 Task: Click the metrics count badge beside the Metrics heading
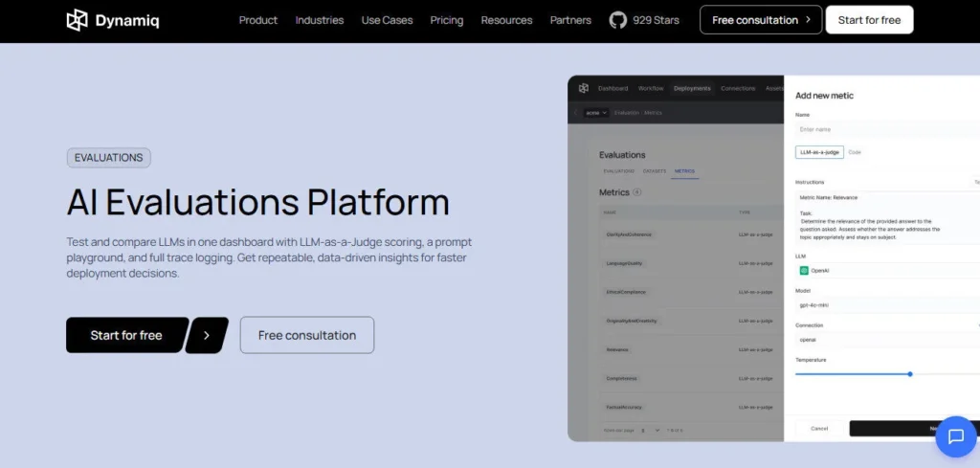636,192
